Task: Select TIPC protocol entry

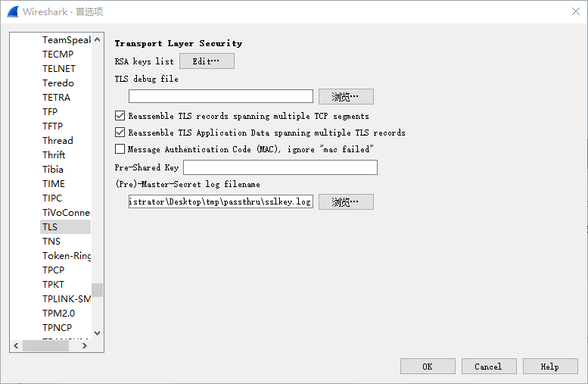Action: point(52,198)
